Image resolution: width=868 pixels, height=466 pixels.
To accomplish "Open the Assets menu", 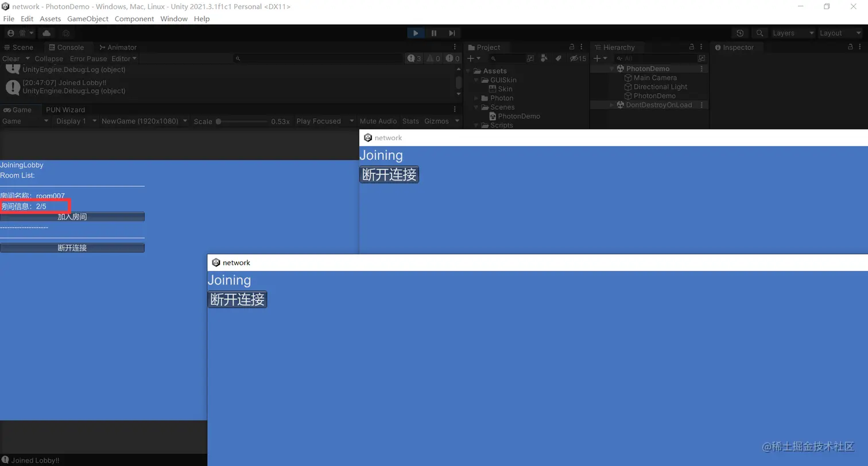I will 50,19.
